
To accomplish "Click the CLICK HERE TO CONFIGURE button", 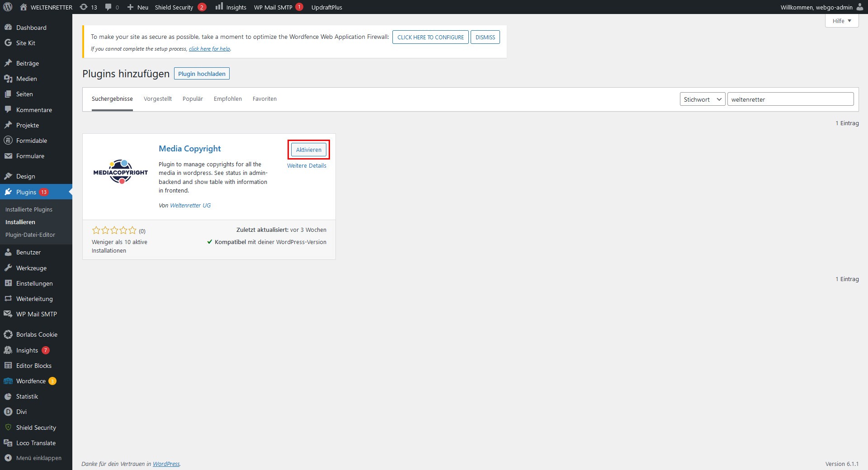I will 430,37.
